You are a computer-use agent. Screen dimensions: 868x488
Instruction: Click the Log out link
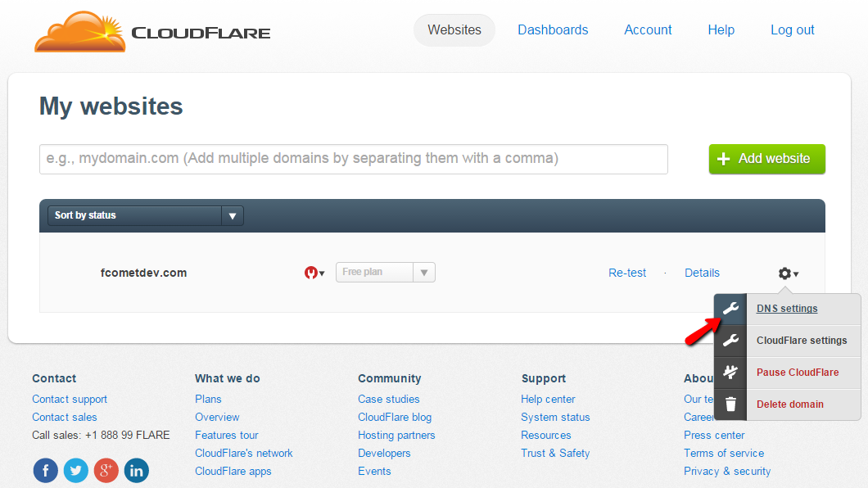792,29
